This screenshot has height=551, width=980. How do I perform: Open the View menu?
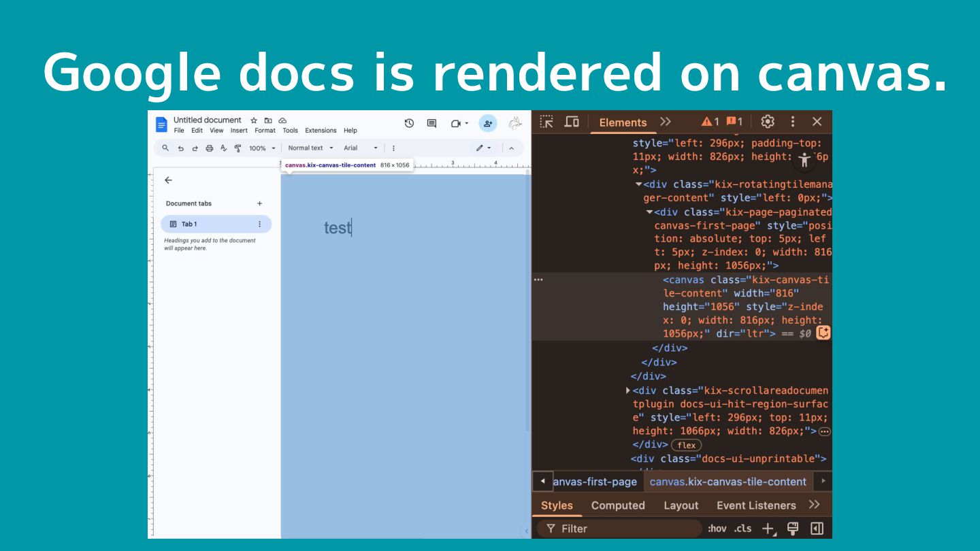[x=216, y=131]
